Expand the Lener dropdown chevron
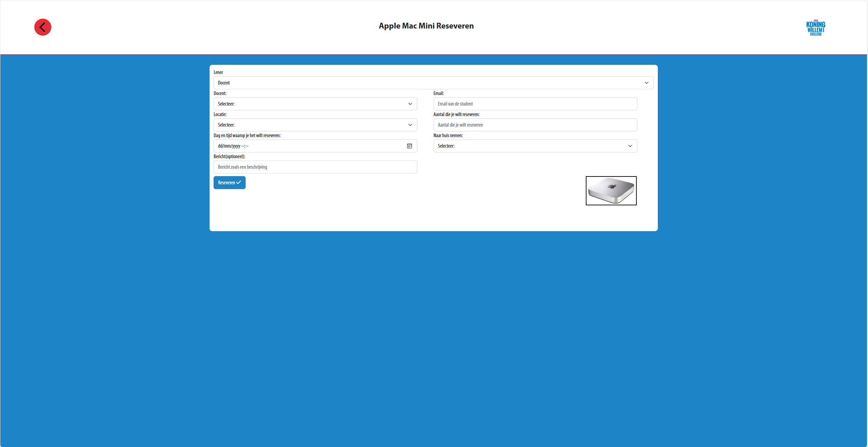This screenshot has width=868, height=447. click(646, 83)
